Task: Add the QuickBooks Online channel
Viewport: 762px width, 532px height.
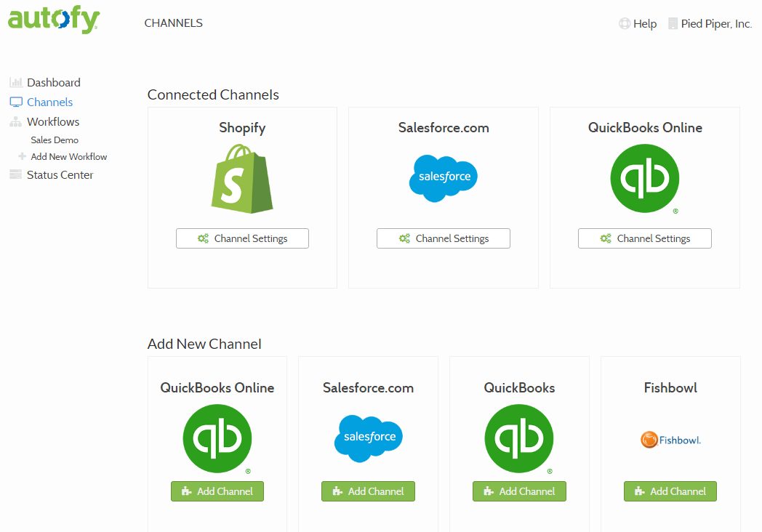Action: [x=217, y=491]
